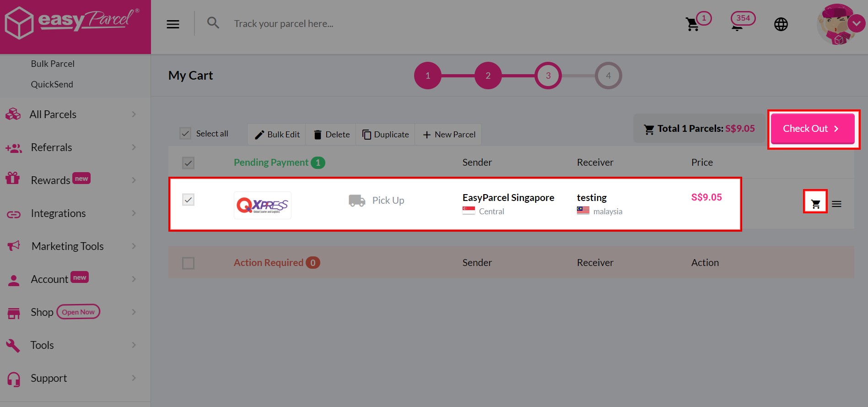Select the Tools wrench icon in sidebar
This screenshot has width=868, height=407.
pos(13,345)
